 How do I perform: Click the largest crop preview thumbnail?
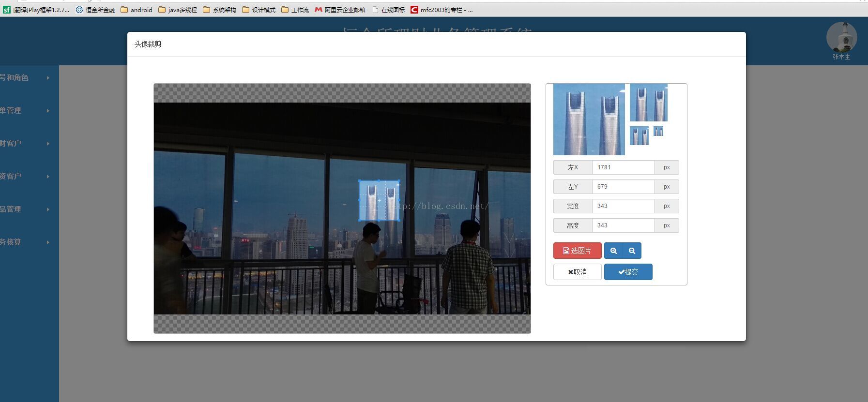(x=589, y=119)
